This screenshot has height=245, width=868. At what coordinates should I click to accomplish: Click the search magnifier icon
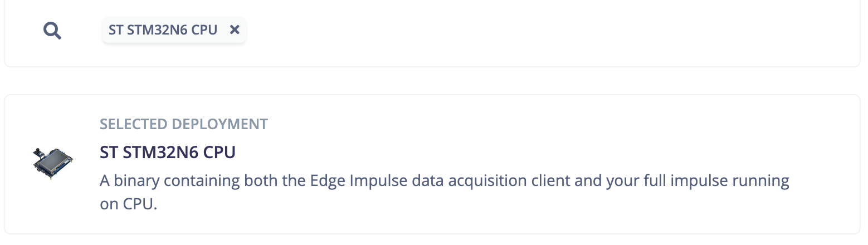52,31
